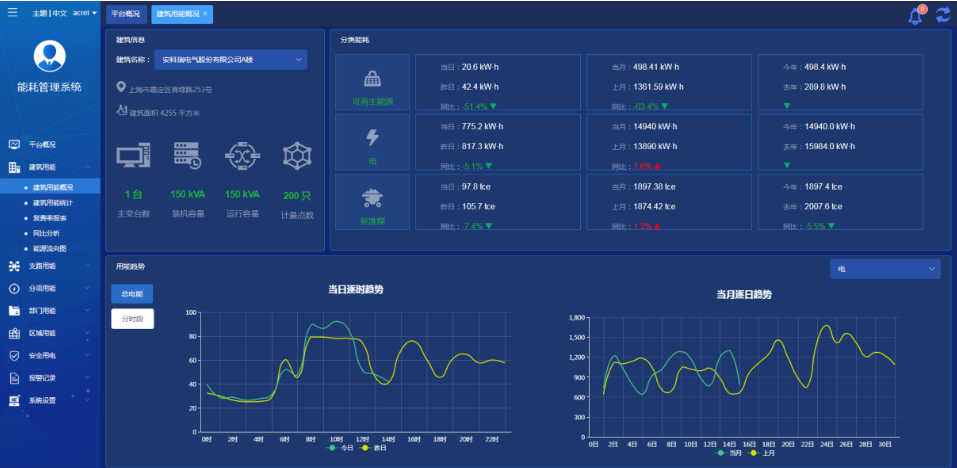Expand the 支路用能 sidebar menu

click(50, 266)
